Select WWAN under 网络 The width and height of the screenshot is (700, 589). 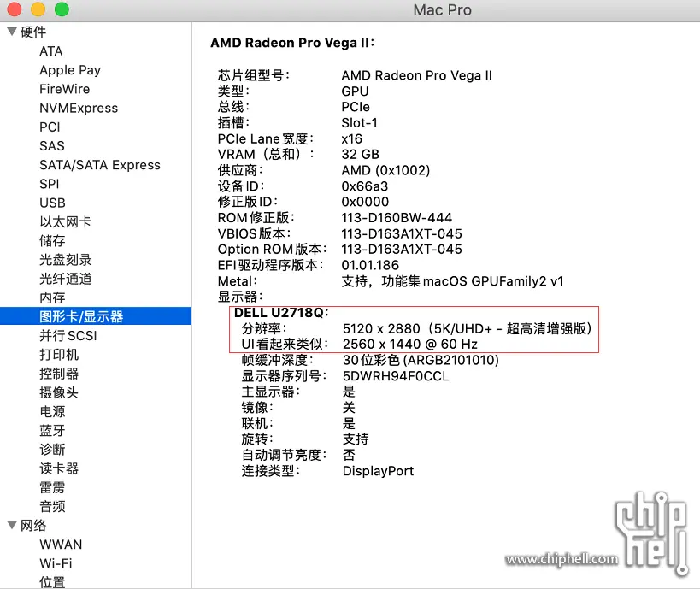(x=61, y=545)
